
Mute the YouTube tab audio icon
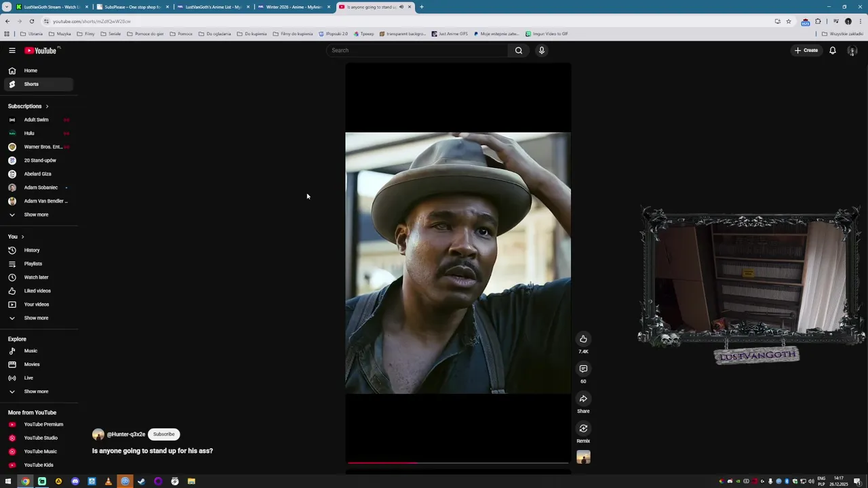tap(401, 7)
